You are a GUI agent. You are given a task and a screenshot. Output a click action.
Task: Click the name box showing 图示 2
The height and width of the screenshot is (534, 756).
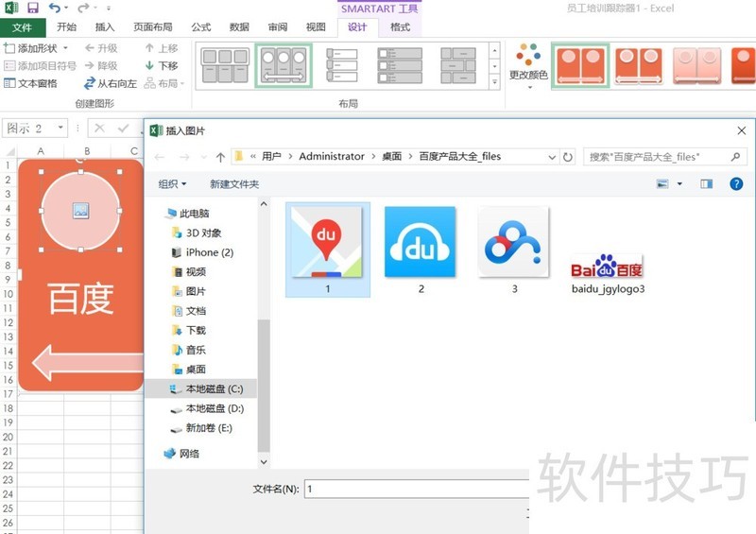(x=29, y=129)
